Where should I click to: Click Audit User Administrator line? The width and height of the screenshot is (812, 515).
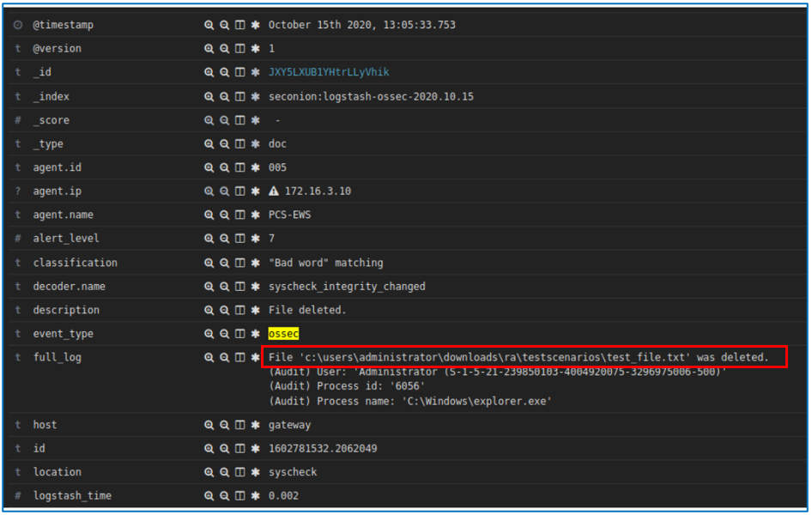(x=497, y=372)
